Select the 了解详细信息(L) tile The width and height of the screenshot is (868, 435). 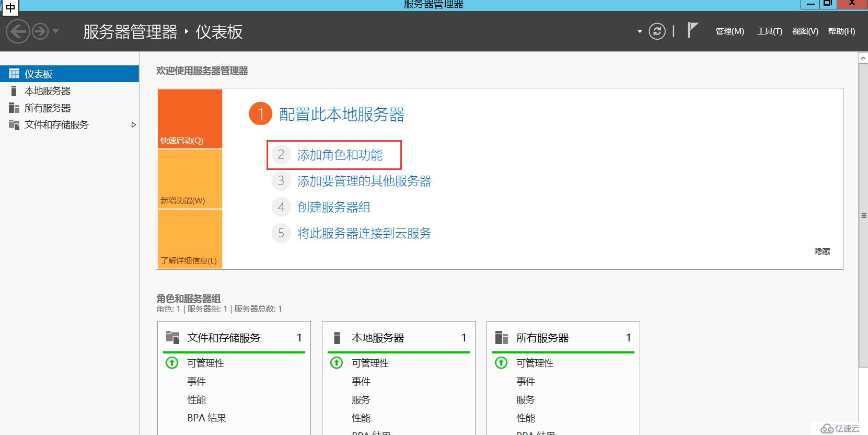pyautogui.click(x=190, y=239)
